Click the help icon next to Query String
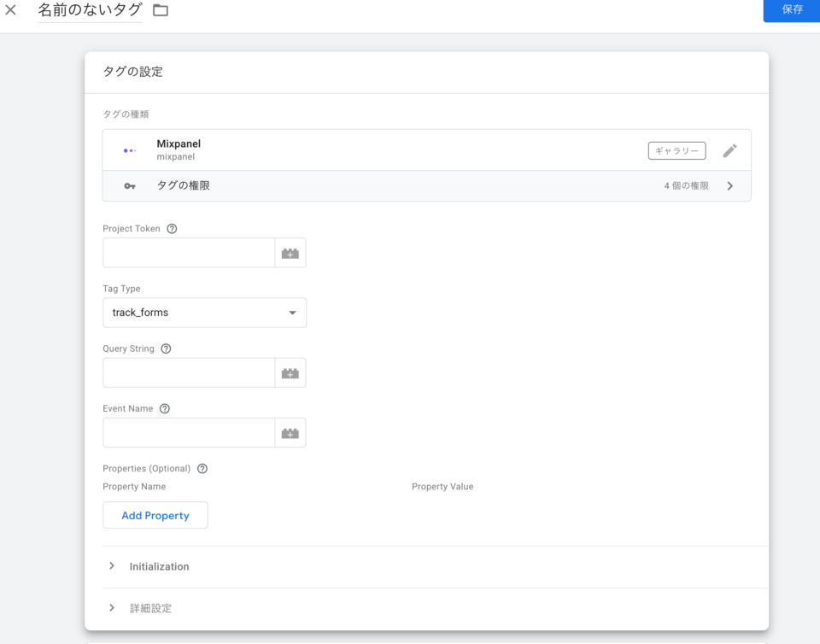Image resolution: width=820 pixels, height=644 pixels. point(166,348)
